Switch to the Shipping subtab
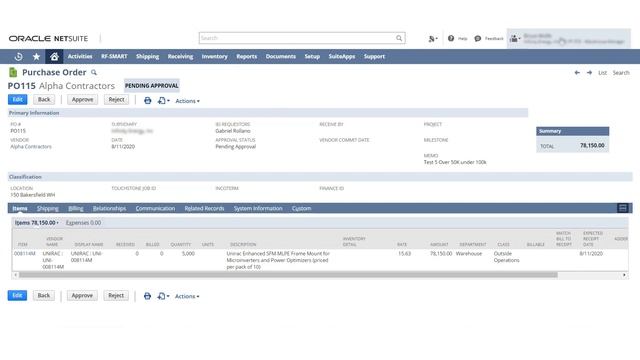Screen dimensions: 640x360 [48, 208]
